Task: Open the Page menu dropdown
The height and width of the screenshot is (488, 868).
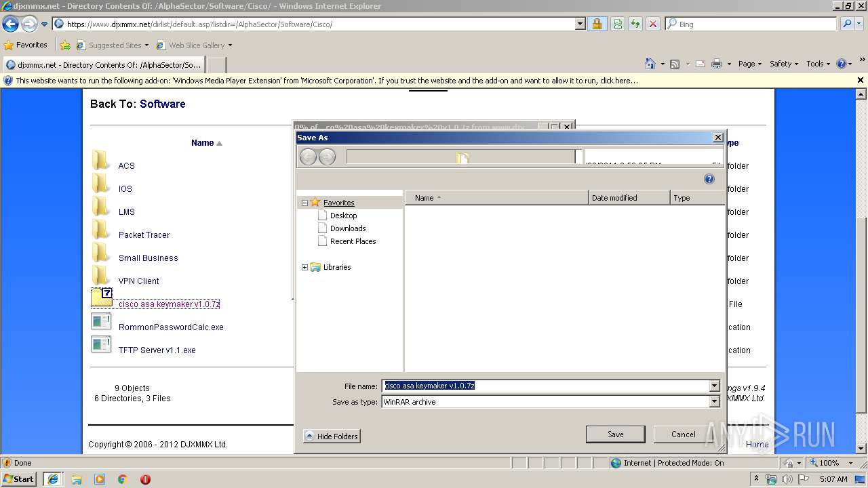Action: [x=749, y=64]
